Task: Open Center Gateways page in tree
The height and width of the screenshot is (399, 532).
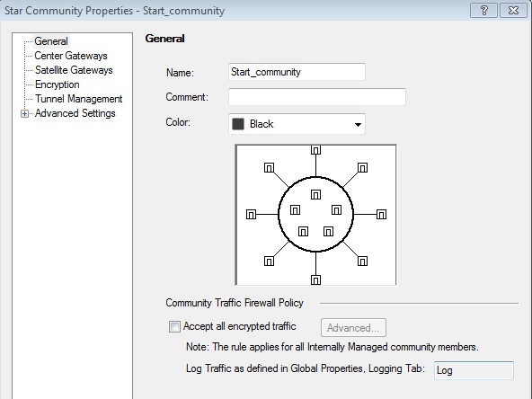Action: [x=71, y=56]
